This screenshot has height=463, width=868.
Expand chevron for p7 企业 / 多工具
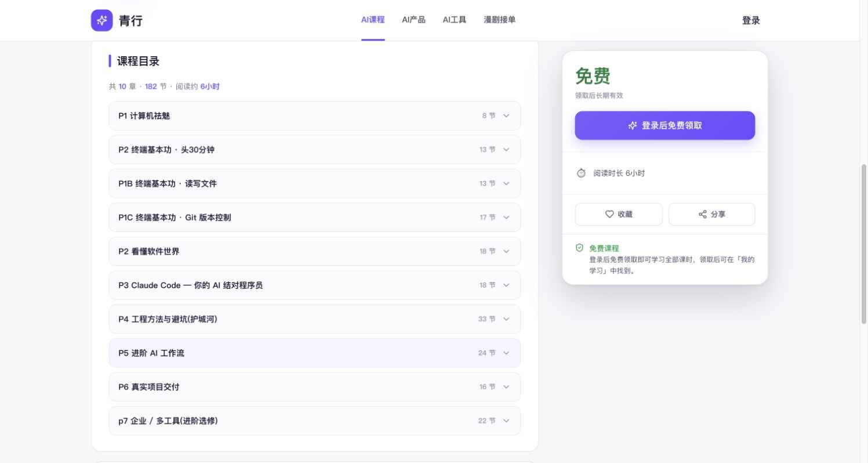506,421
